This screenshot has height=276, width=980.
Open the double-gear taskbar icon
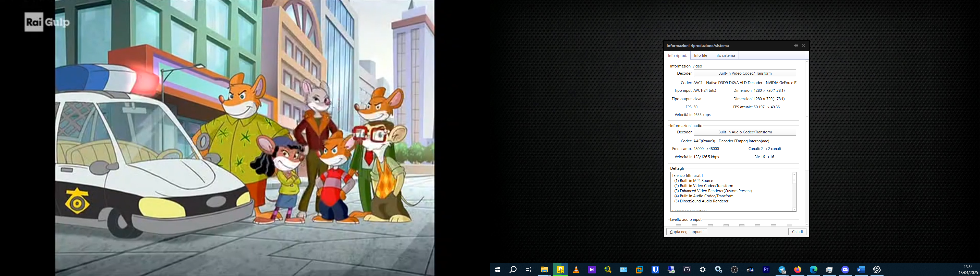pyautogui.click(x=719, y=270)
